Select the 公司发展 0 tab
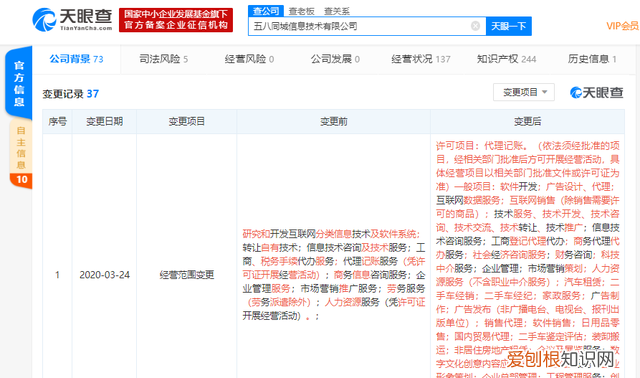 tap(335, 59)
